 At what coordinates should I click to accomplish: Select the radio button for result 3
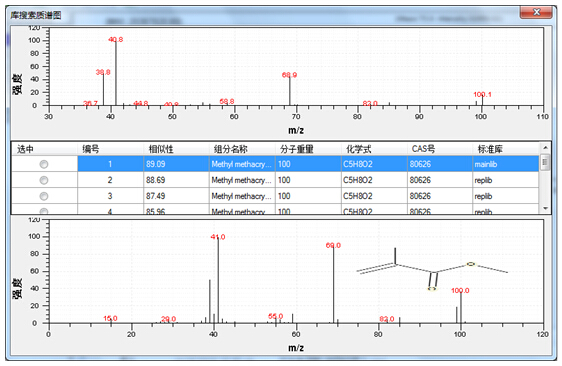click(44, 196)
